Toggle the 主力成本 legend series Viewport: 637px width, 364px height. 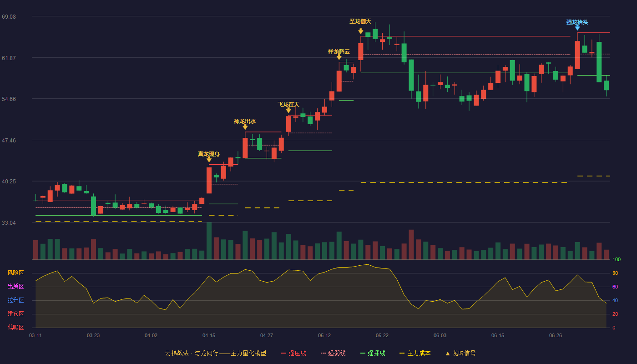click(x=415, y=353)
